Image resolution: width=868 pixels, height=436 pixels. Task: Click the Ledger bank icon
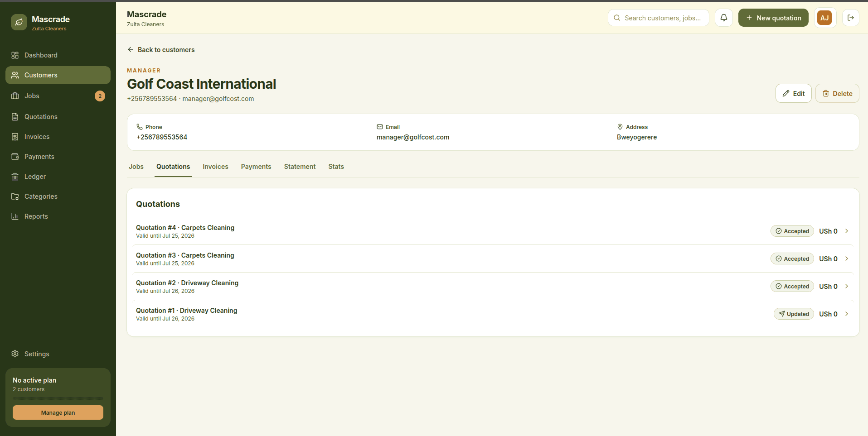pos(15,177)
